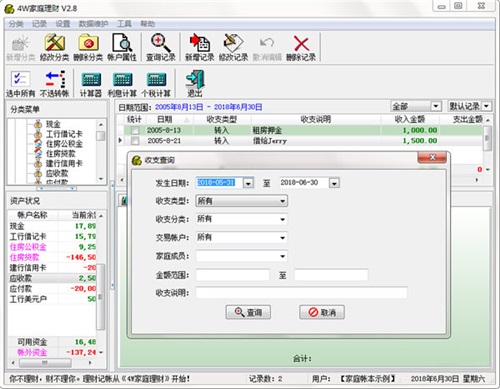Click the 收支说明 column header
500x389 pixels.
[316, 119]
